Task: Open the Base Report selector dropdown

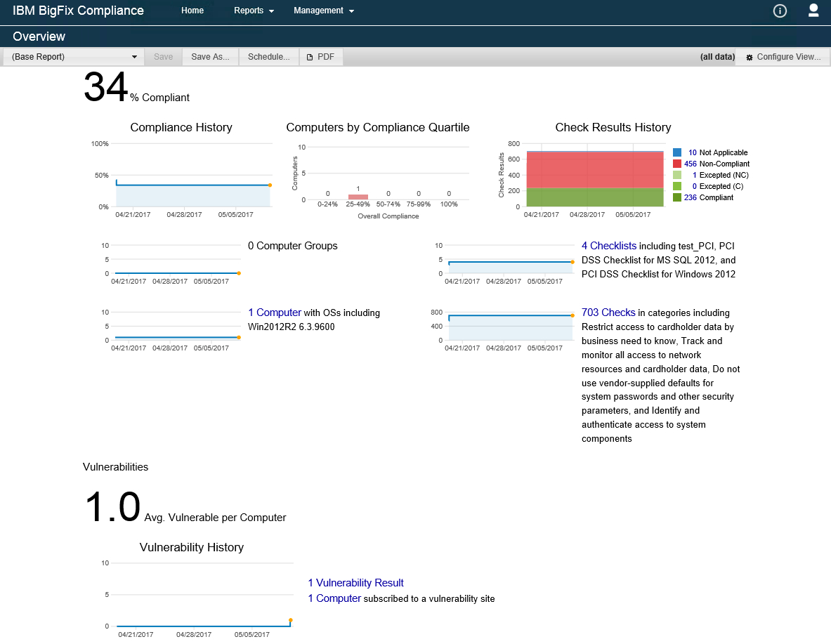Action: tap(73, 57)
